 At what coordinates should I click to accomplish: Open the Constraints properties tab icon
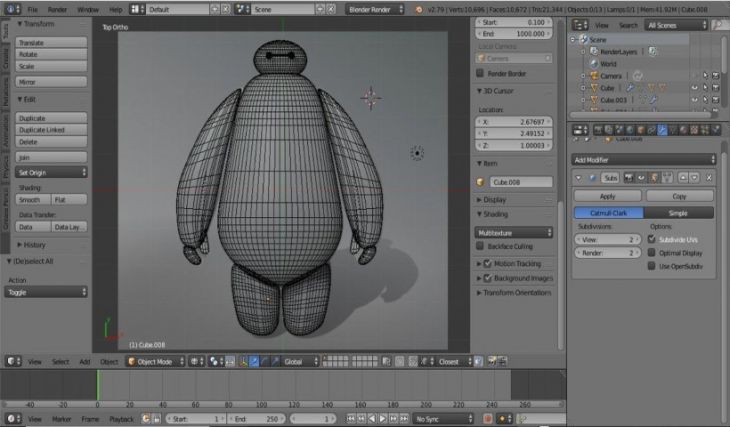(x=652, y=130)
